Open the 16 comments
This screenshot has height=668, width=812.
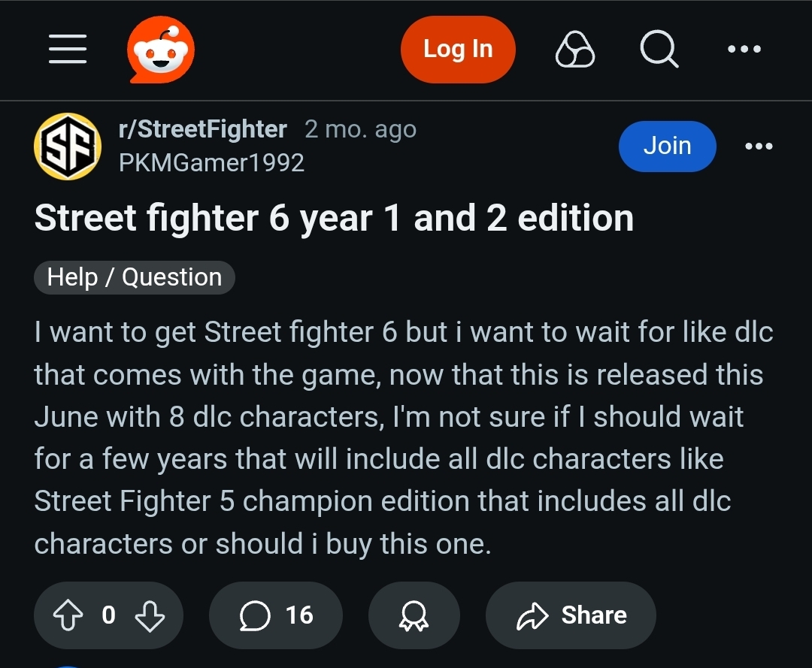[x=276, y=615]
